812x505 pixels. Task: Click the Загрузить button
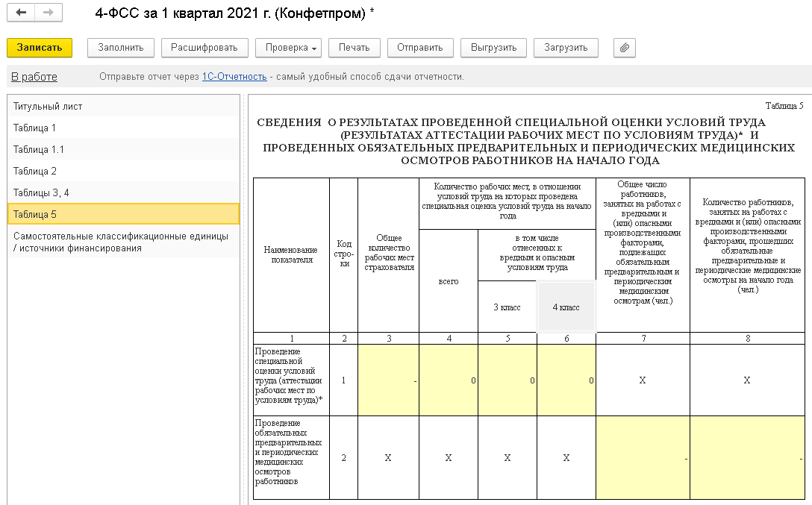(566, 48)
